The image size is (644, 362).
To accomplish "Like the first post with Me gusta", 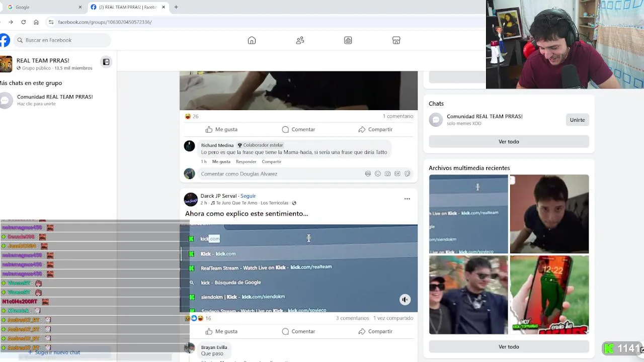I will pyautogui.click(x=221, y=129).
